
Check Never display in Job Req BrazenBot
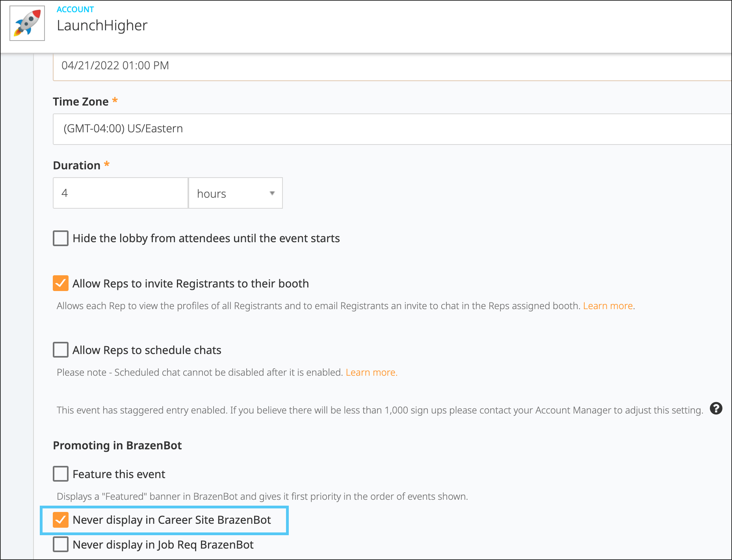tap(61, 544)
